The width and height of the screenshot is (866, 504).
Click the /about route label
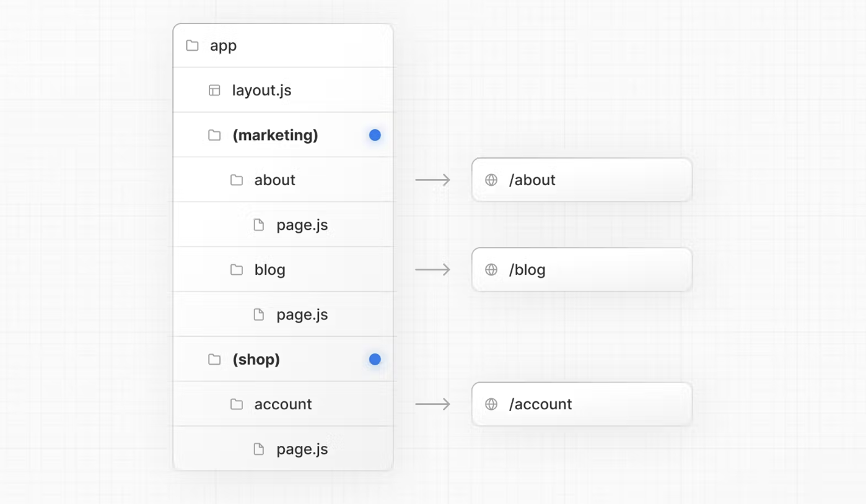pos(532,180)
